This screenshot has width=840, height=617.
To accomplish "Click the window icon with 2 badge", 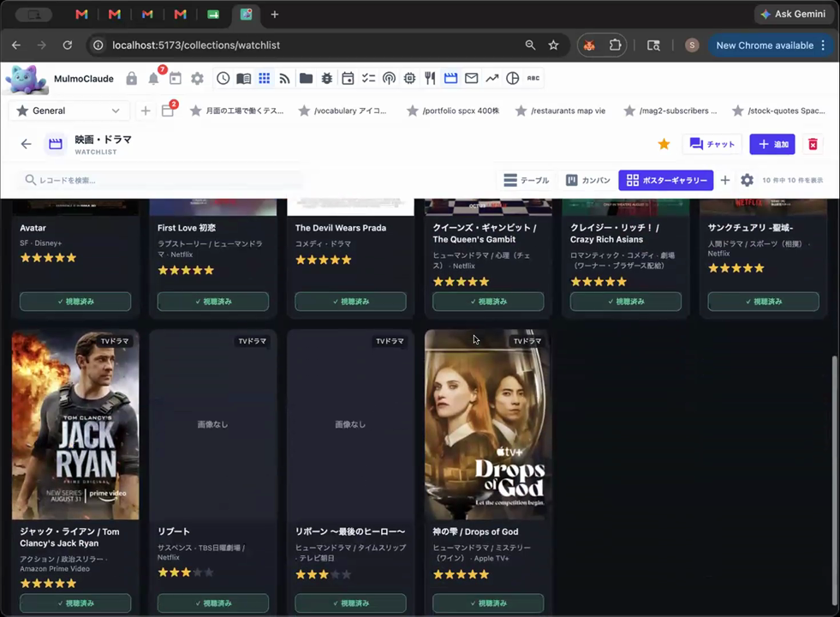I will pyautogui.click(x=168, y=111).
